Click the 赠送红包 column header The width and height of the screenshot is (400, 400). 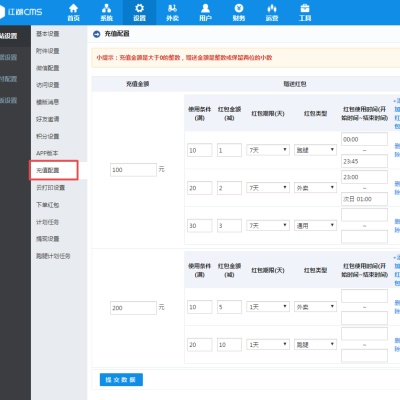(x=295, y=84)
